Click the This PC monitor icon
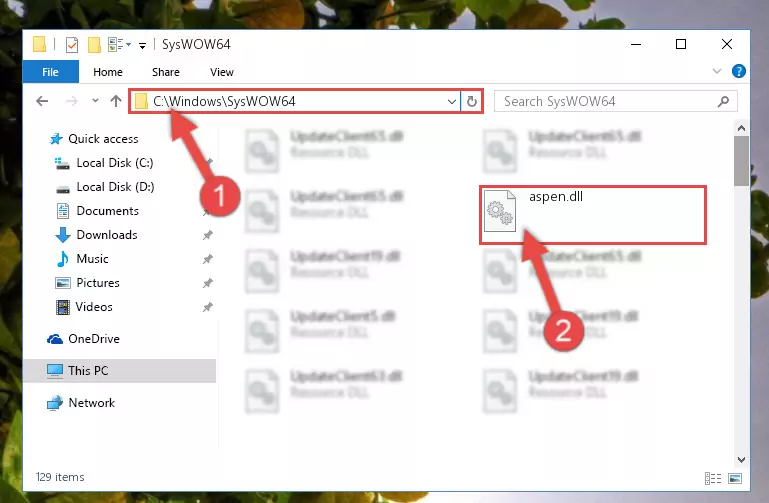 click(x=55, y=371)
